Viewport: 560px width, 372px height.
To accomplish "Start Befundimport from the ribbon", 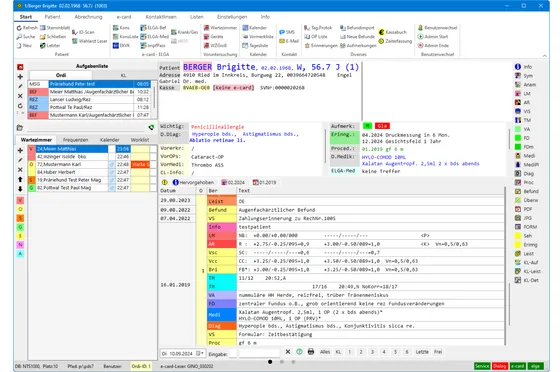I will click(x=357, y=27).
